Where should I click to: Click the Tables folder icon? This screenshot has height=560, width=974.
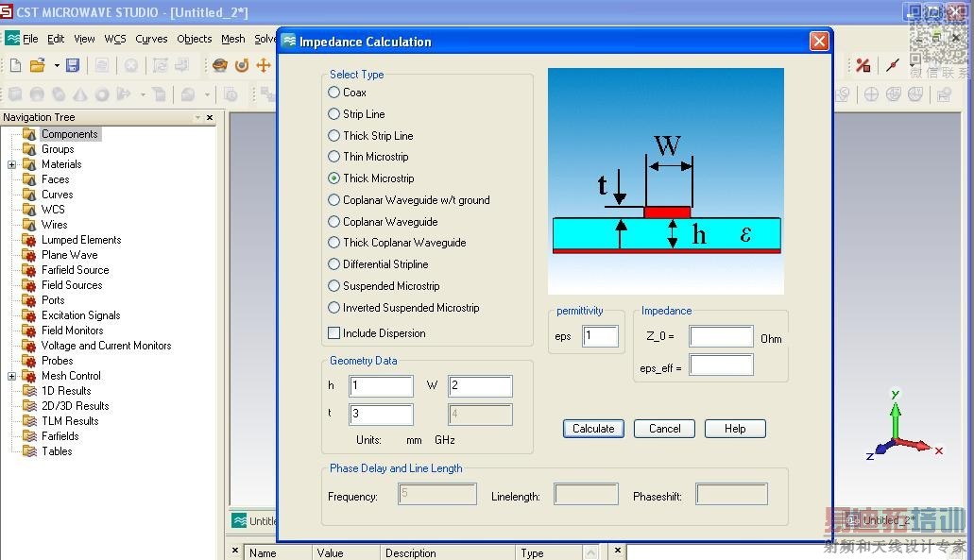click(x=28, y=451)
